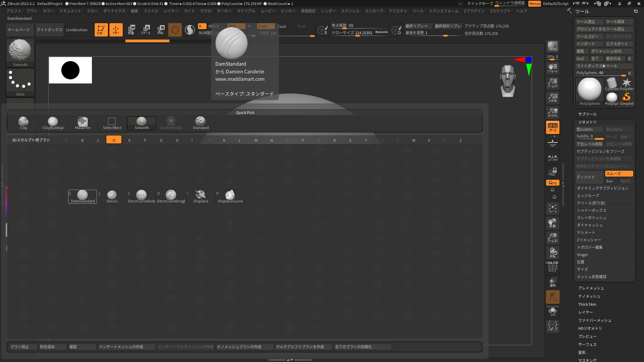Image resolution: width=644 pixels, height=362 pixels.
Task: Click the PolySphere tool thumbnail
Action: (589, 92)
